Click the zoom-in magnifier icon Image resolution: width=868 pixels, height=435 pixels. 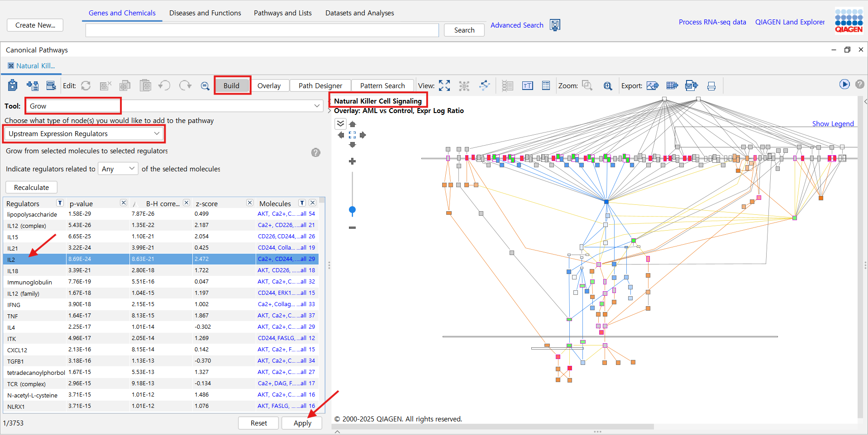pos(608,85)
